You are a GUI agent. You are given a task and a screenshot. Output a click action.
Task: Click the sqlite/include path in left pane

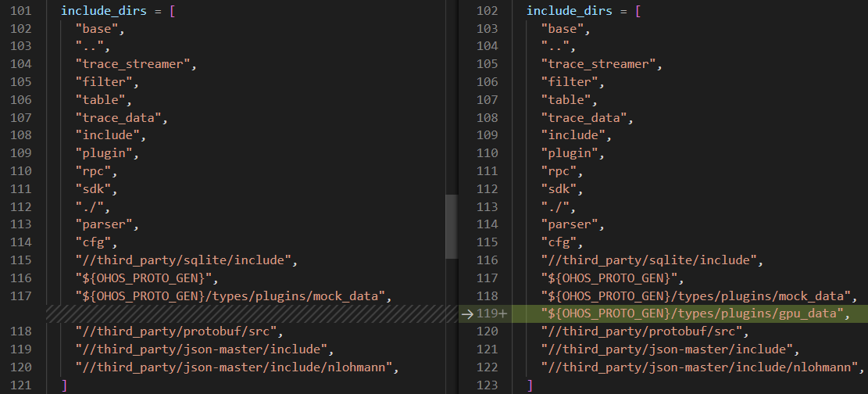pyautogui.click(x=186, y=260)
